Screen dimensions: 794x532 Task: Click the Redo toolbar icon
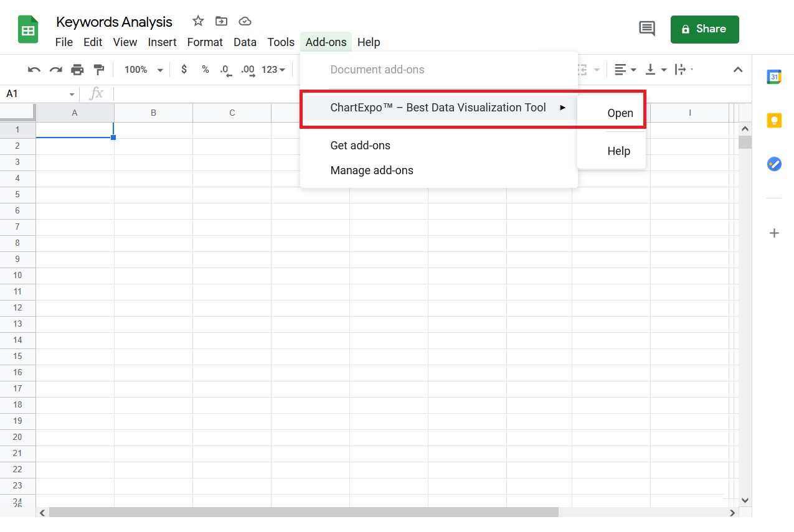click(x=55, y=70)
